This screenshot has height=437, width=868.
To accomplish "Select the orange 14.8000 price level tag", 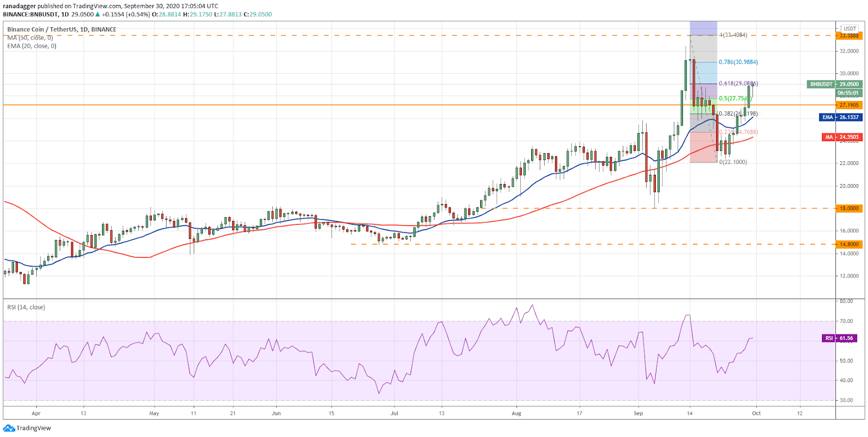I will coord(849,244).
